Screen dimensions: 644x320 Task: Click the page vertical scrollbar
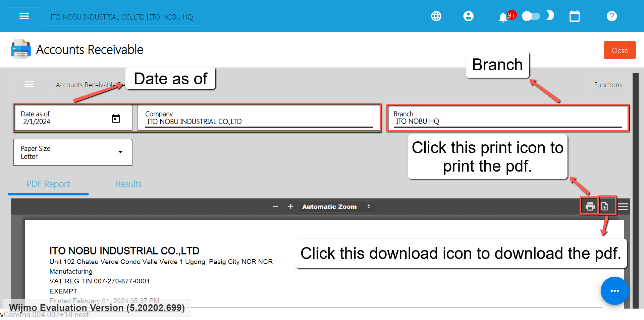635,191
